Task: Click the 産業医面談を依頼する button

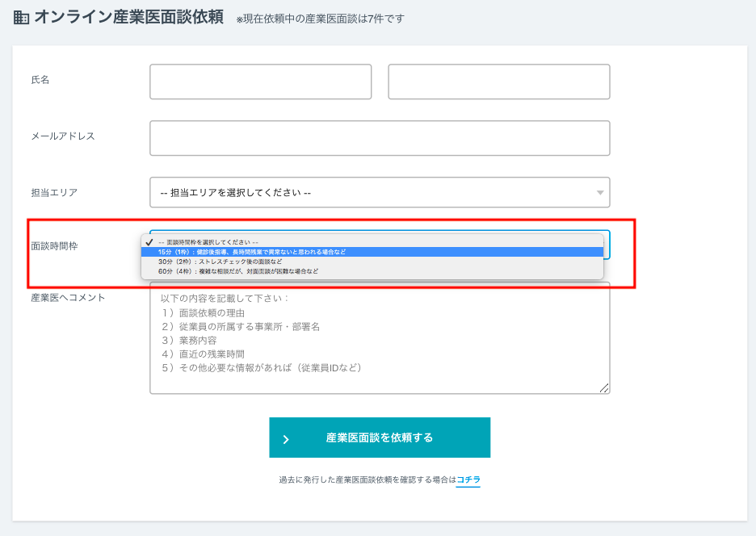Action: coord(380,438)
